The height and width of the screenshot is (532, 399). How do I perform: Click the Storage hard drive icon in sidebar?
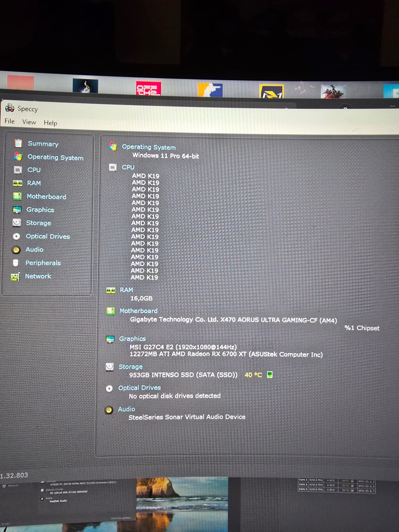click(17, 223)
